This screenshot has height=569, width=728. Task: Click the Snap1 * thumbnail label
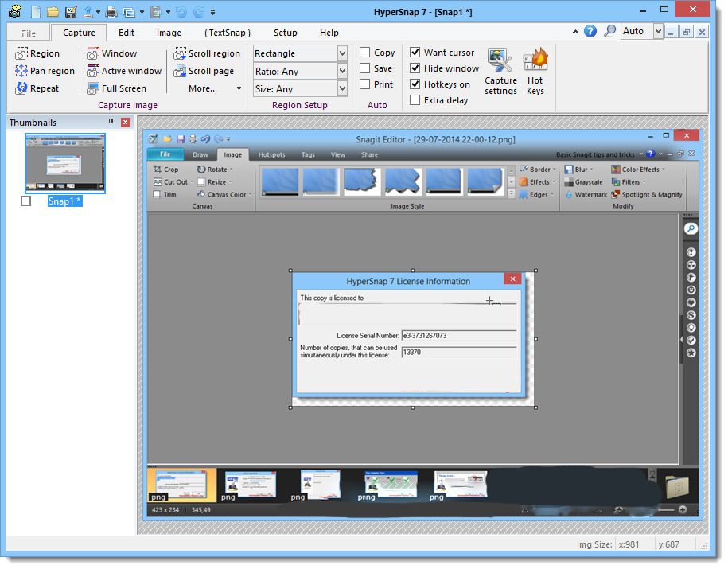pyautogui.click(x=65, y=201)
